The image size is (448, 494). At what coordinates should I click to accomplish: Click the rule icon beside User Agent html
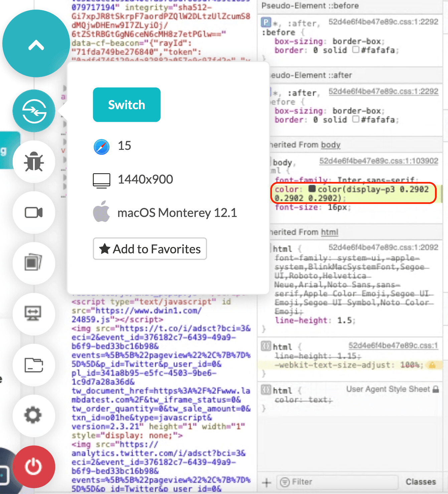pyautogui.click(x=266, y=390)
